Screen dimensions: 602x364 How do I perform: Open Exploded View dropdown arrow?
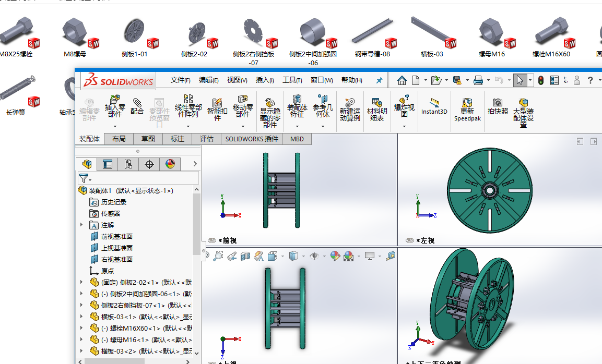404,126
